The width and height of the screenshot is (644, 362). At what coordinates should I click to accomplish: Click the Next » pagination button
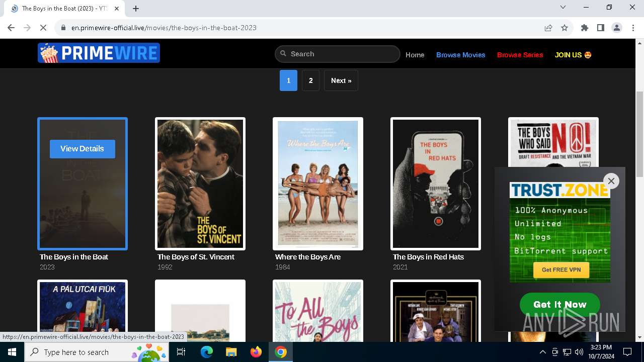point(341,80)
